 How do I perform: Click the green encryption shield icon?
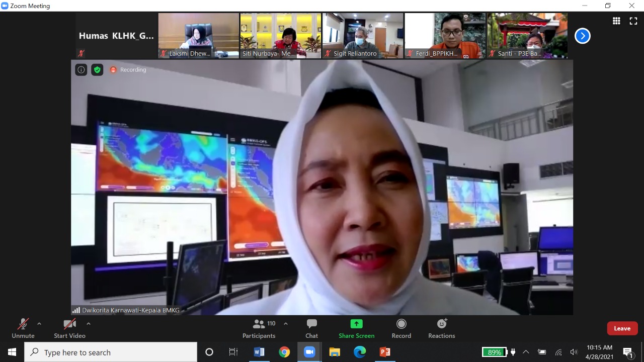click(x=97, y=70)
